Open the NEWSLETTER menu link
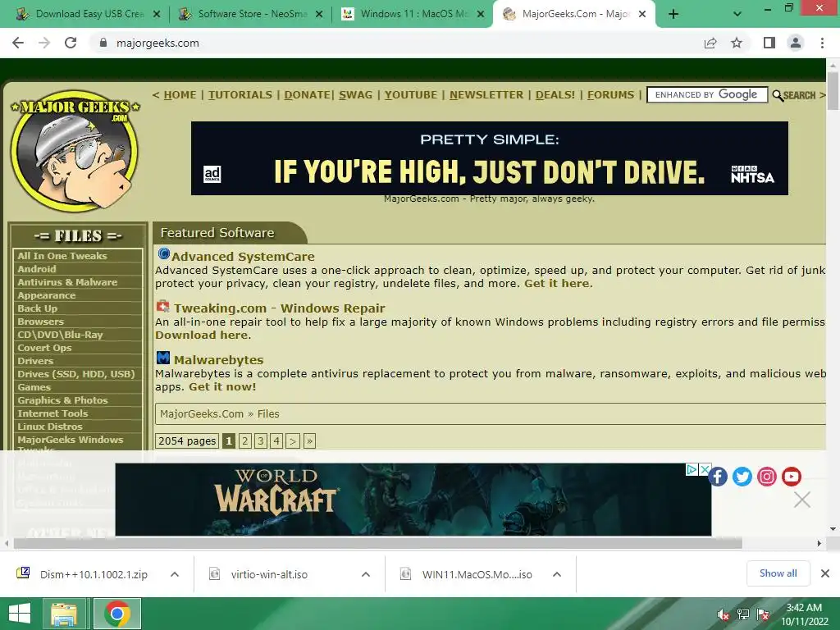Image resolution: width=840 pixels, height=630 pixels. 486,95
